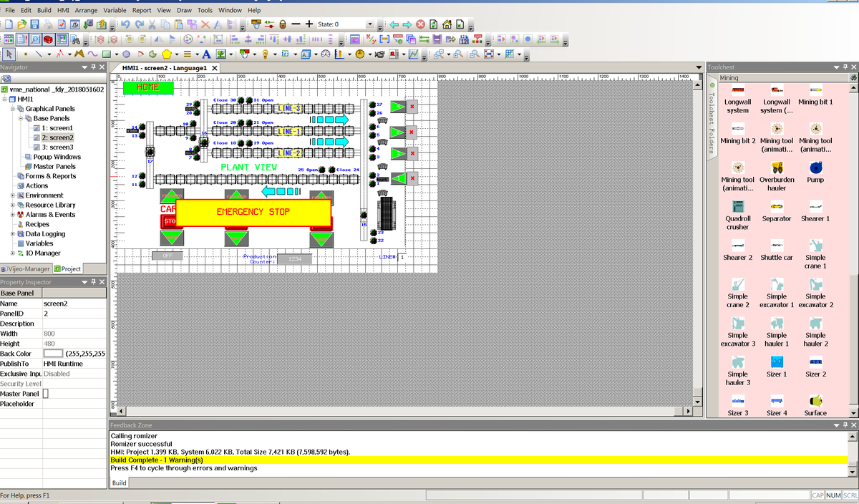Select the video camera tool
Viewport: 859px width, 504px height.
tap(379, 54)
